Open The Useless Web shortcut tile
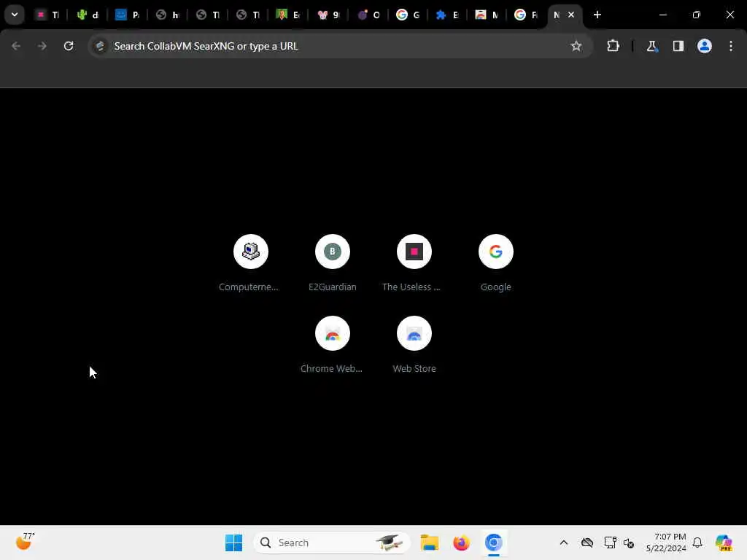The height and width of the screenshot is (560, 747). 414,262
